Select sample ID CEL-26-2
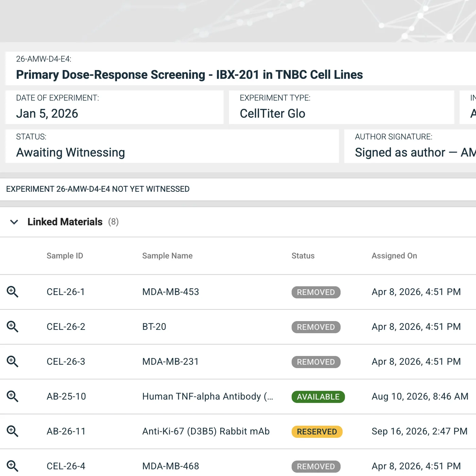476x476 pixels. point(66,326)
